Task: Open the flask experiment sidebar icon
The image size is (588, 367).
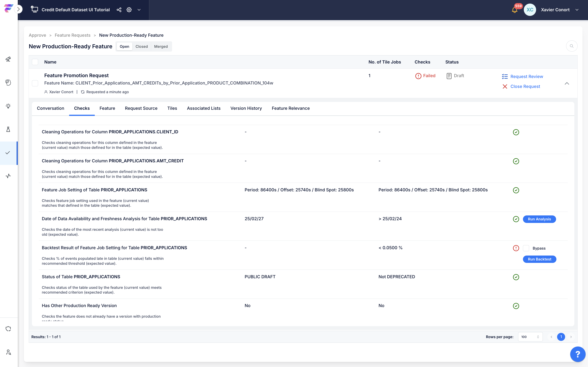Action: (8, 129)
